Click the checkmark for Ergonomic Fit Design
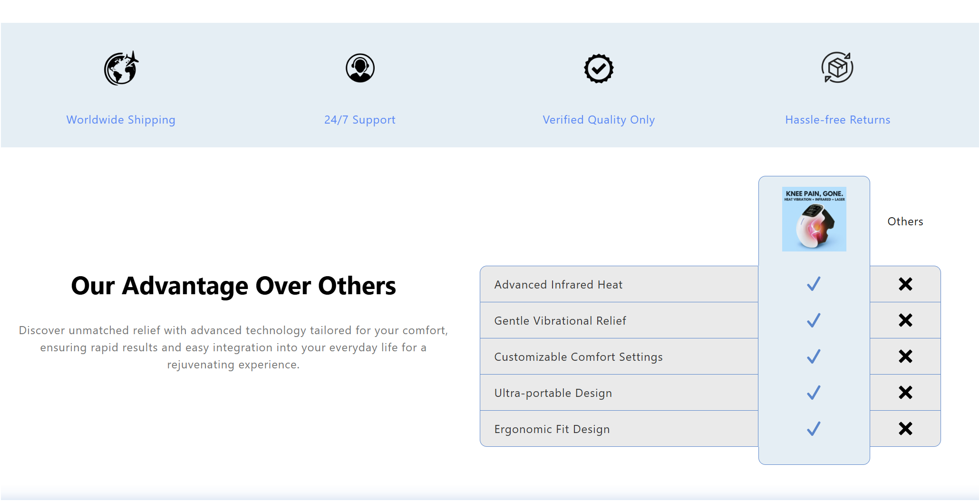Viewport: 980px width, 501px height. (814, 429)
